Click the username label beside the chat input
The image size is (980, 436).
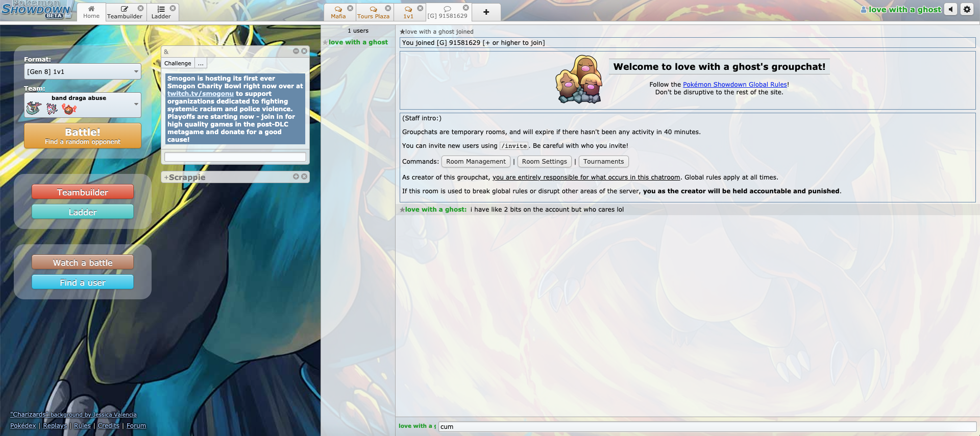[417, 426]
